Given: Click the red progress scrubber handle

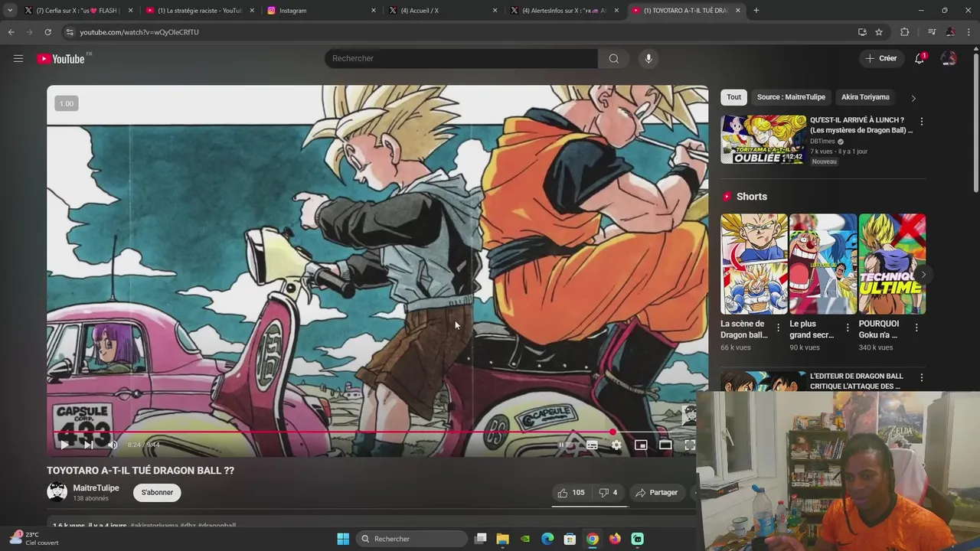Looking at the screenshot, I should pos(612,432).
